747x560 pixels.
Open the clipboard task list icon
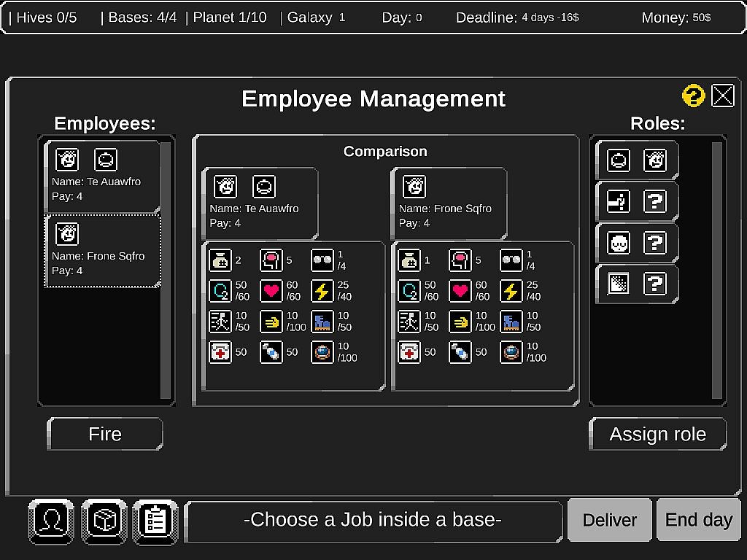coord(155,521)
